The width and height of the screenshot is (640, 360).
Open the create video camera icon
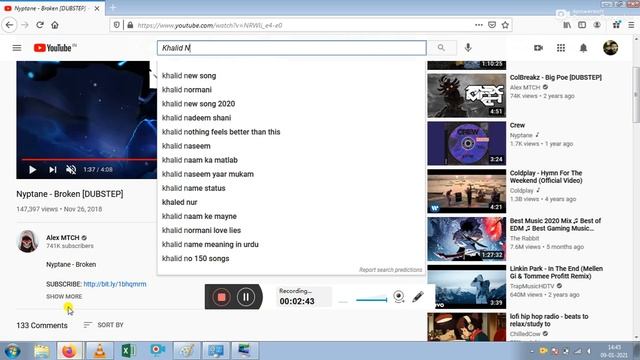(538, 48)
